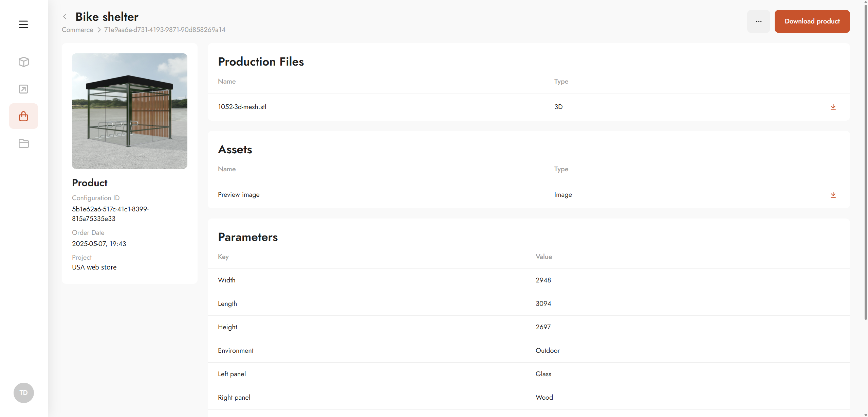The height and width of the screenshot is (417, 868).
Task: Open the folder icon in sidebar
Action: 23,143
